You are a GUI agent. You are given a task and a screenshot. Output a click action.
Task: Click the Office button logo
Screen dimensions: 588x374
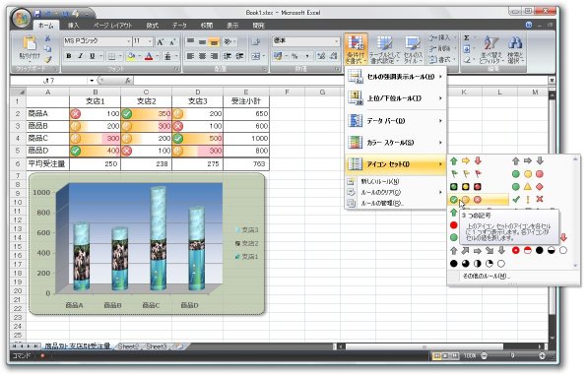21,19
